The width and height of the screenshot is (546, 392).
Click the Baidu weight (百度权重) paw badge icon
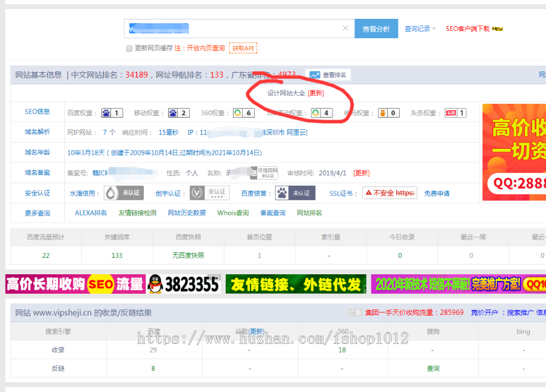coord(107,112)
